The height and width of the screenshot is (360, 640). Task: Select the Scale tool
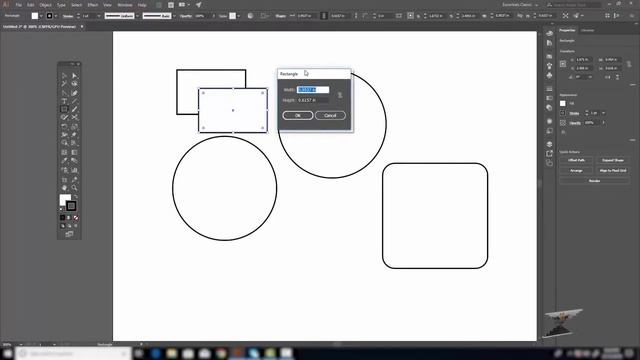click(74, 126)
